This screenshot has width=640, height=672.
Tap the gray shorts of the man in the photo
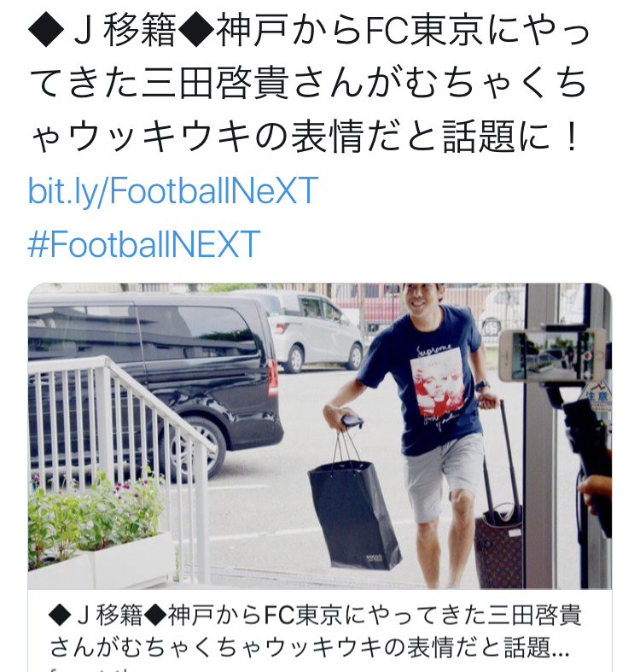(444, 474)
